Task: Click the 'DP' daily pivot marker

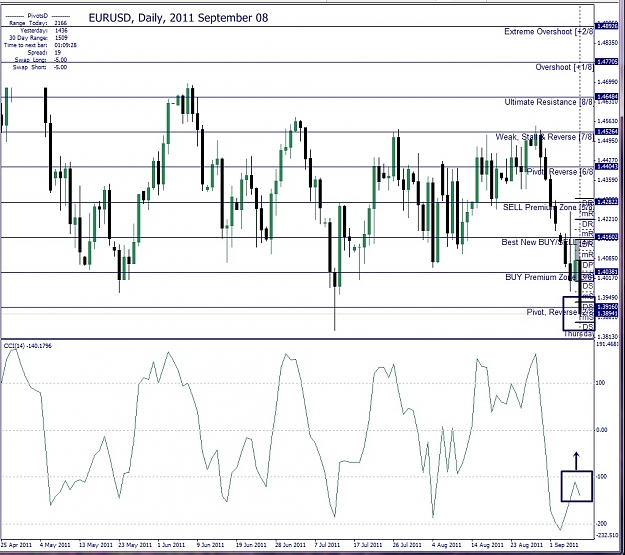Action: (x=588, y=265)
